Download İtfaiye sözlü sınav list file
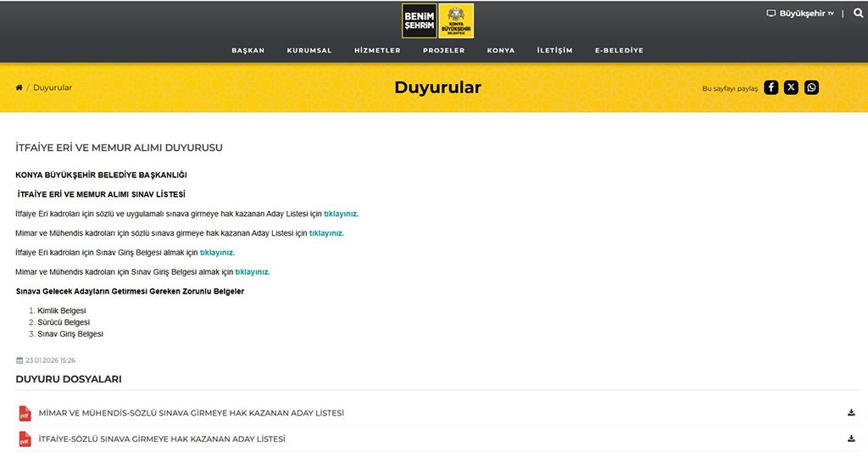This screenshot has width=868, height=475. [x=851, y=439]
